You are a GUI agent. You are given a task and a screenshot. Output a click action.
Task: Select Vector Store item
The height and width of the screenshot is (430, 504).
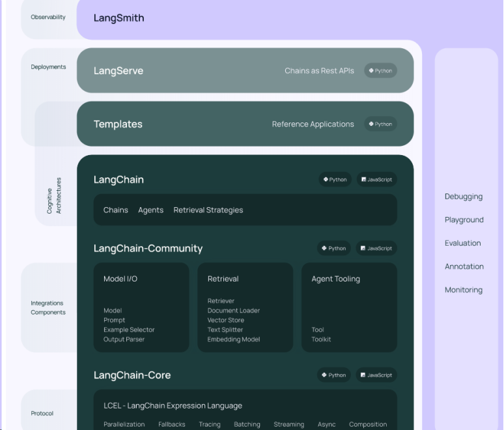point(226,321)
